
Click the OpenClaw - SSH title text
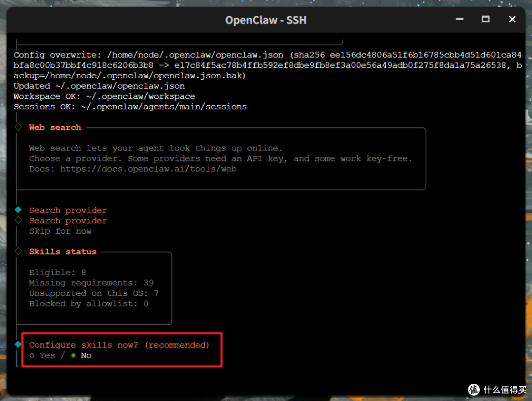pos(266,20)
